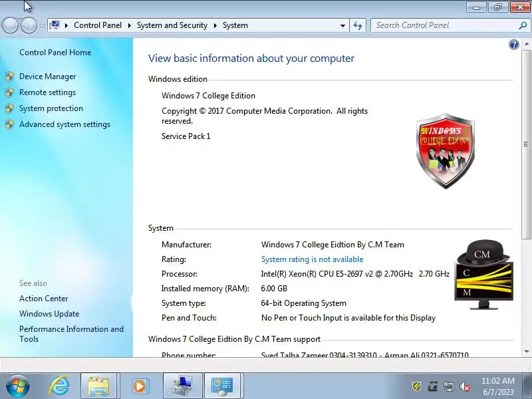Open Performance Information and Tools link

[71, 334]
